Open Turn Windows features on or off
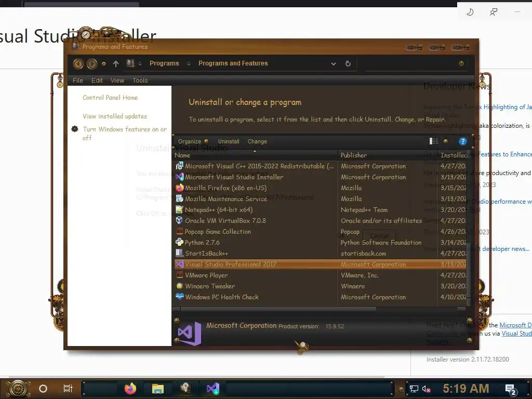 [x=125, y=134]
